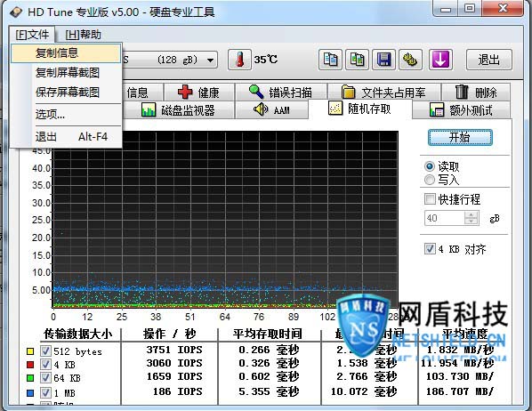The image size is (532, 411).
Task: Click the red cross icon on 健康 tab
Action: [x=185, y=92]
